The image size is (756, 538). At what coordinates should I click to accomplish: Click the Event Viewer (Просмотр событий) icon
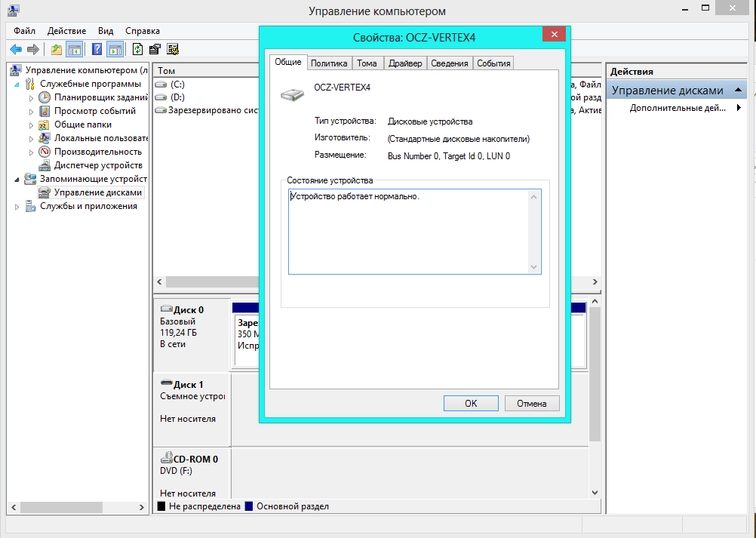45,111
